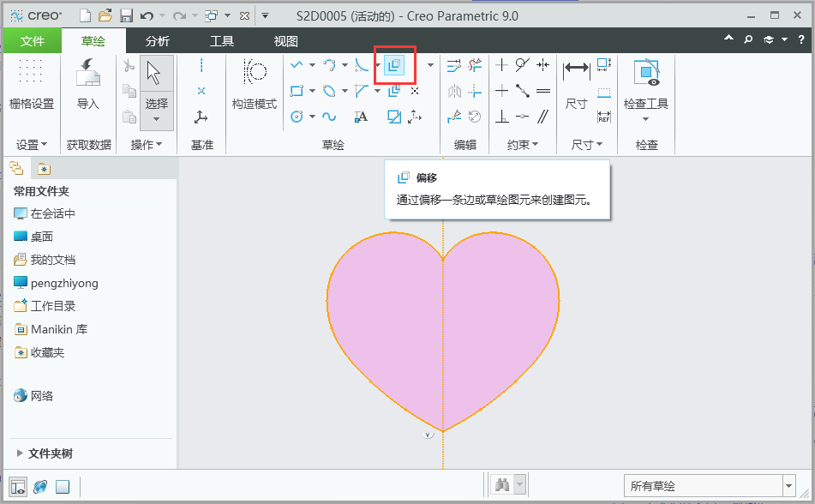Open the 所有草绘 filter combo box
This screenshot has height=504, width=815.
(x=709, y=486)
